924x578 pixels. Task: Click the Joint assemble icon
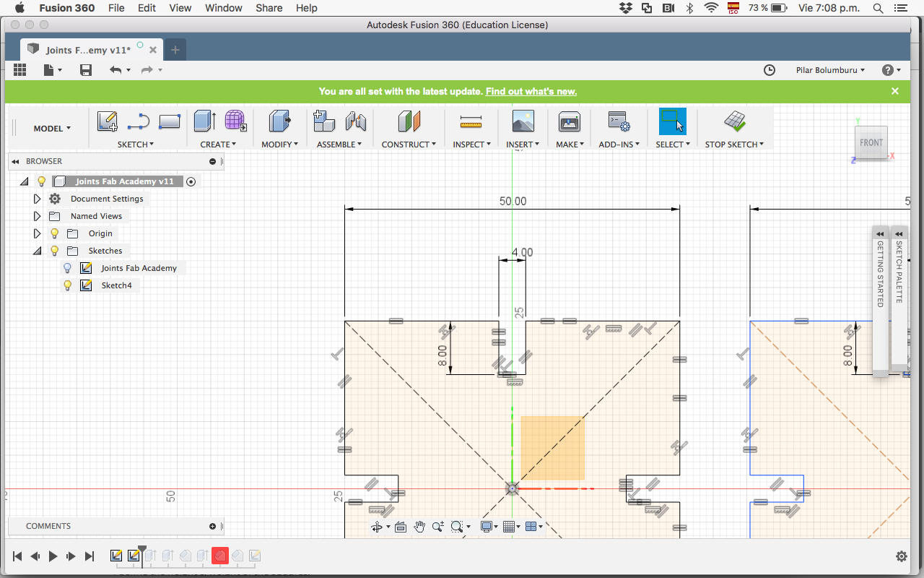point(355,121)
